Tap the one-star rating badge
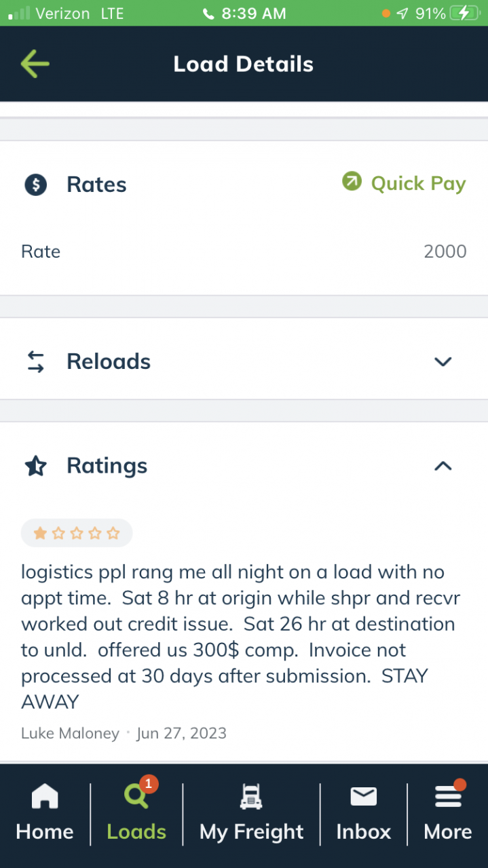The width and height of the screenshot is (488, 868). [x=76, y=534]
